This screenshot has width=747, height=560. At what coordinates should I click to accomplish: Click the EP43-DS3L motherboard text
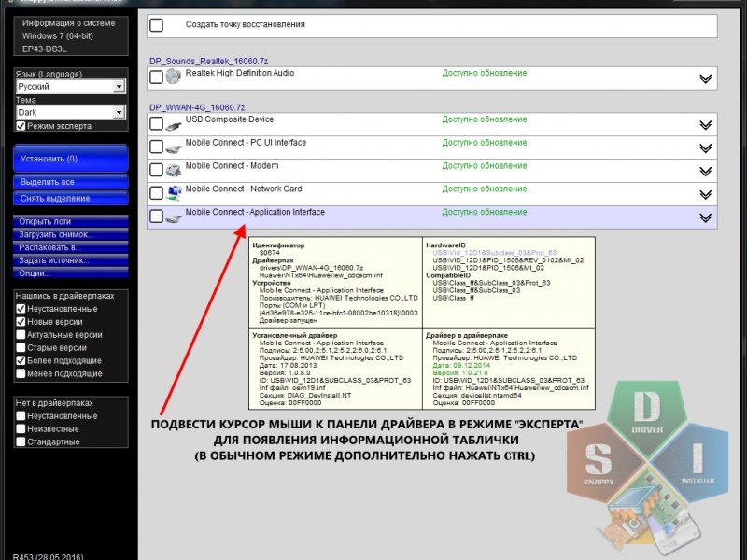44,49
